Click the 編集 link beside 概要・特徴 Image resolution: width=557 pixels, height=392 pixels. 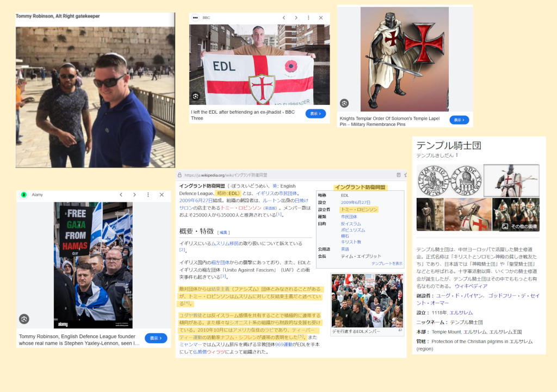coord(224,232)
